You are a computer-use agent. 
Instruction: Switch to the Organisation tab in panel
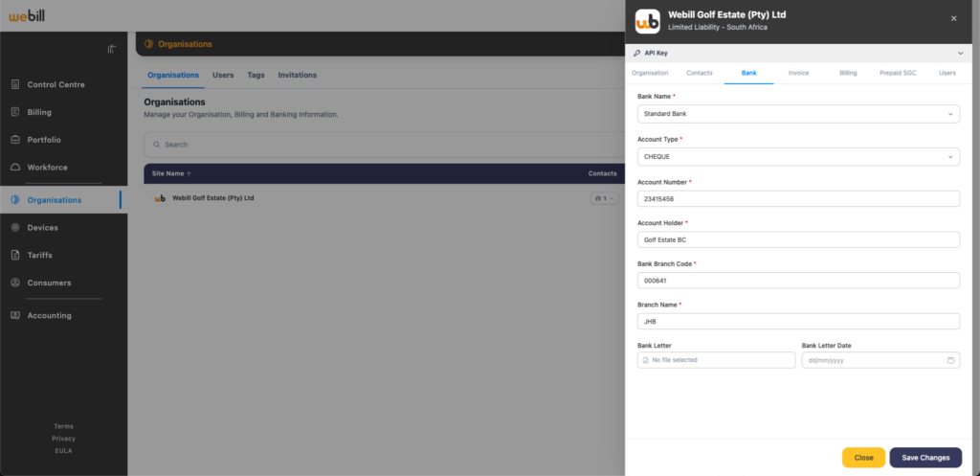point(650,73)
